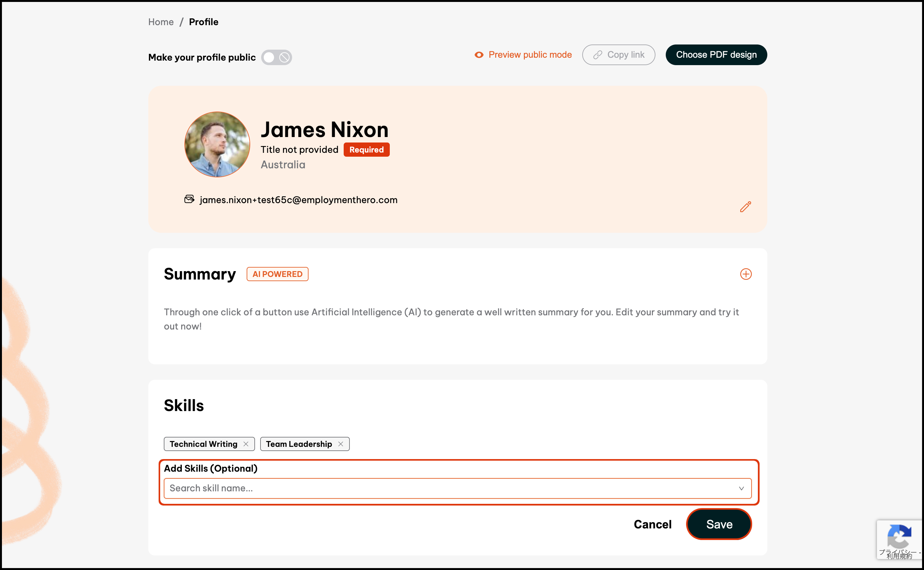Click the chain link icon in Copy link
Viewport: 924px width, 570px height.
(597, 55)
